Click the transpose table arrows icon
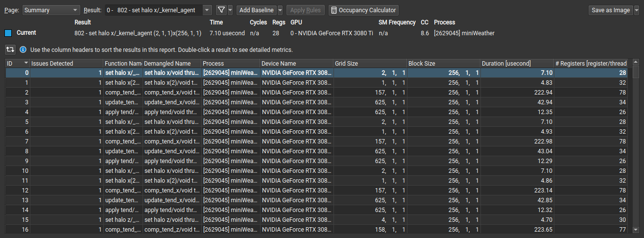This screenshot has height=238, width=644. tap(10, 49)
